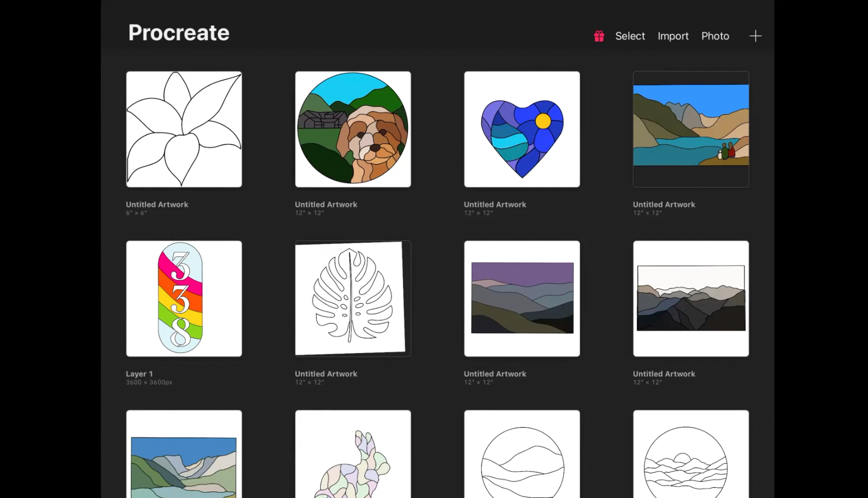
Task: Rename Untitled Artwork under blue heart
Action: [x=495, y=204]
